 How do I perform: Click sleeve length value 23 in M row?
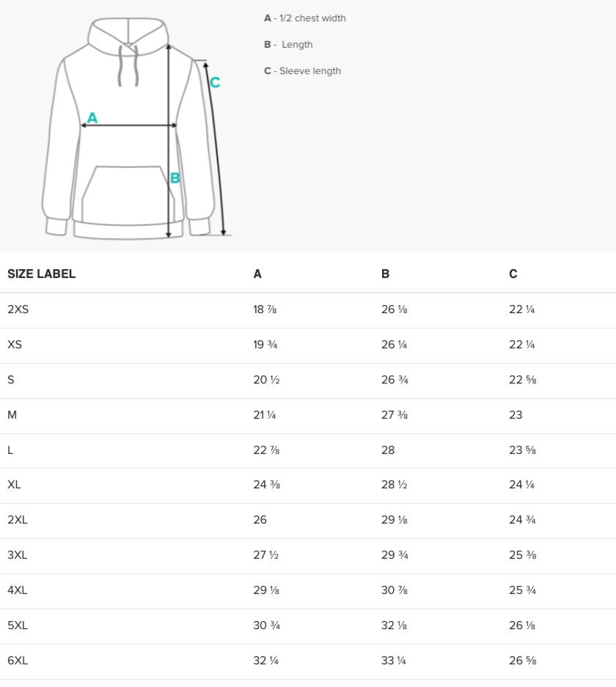(516, 415)
